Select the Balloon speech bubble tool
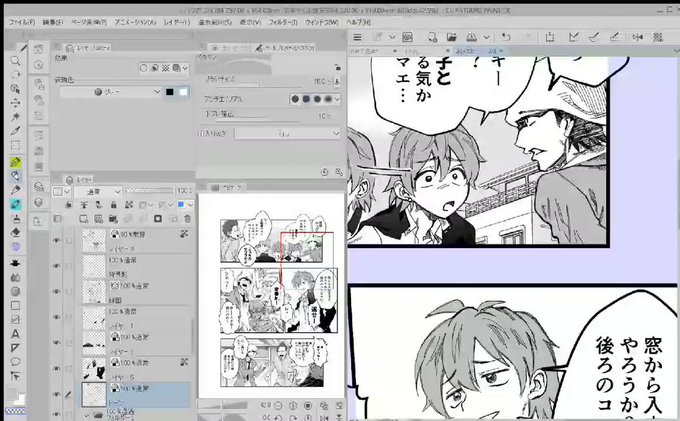The height and width of the screenshot is (421, 680). tap(15, 362)
